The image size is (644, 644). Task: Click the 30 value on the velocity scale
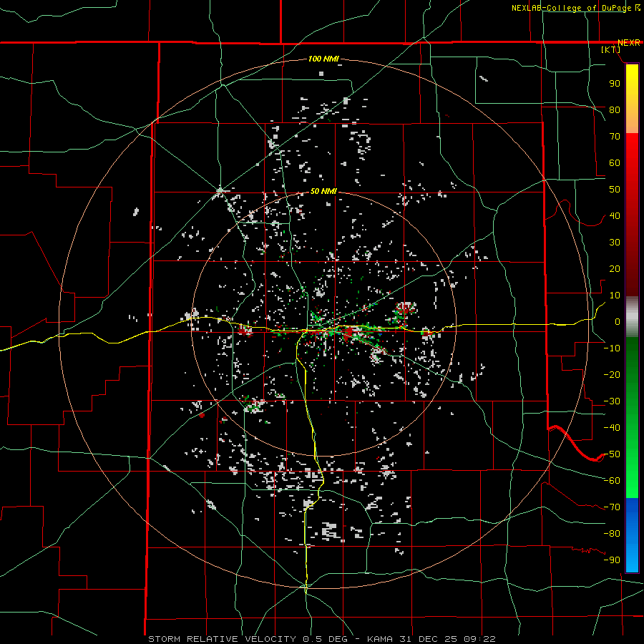click(x=615, y=243)
